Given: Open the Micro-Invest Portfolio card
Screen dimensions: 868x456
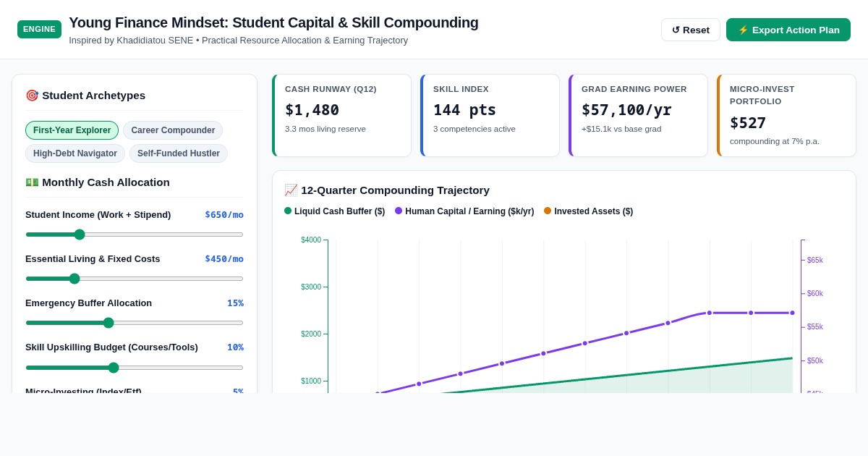Looking at the screenshot, I should (786, 115).
